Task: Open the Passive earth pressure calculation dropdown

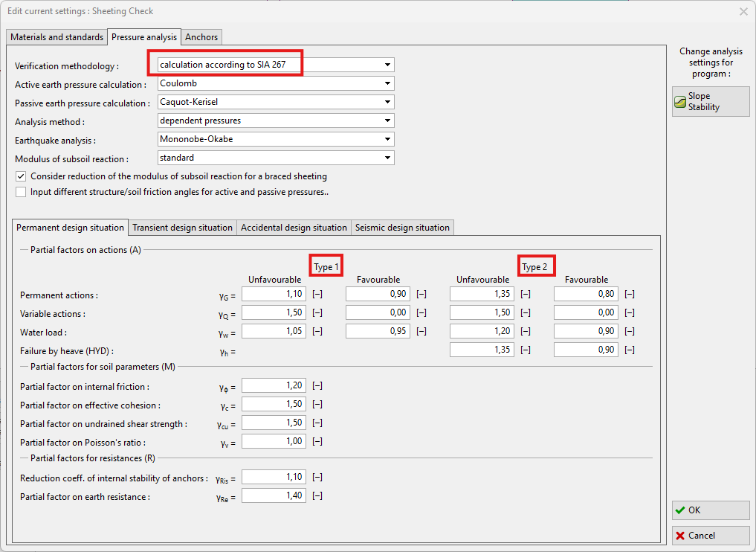Action: coord(387,102)
